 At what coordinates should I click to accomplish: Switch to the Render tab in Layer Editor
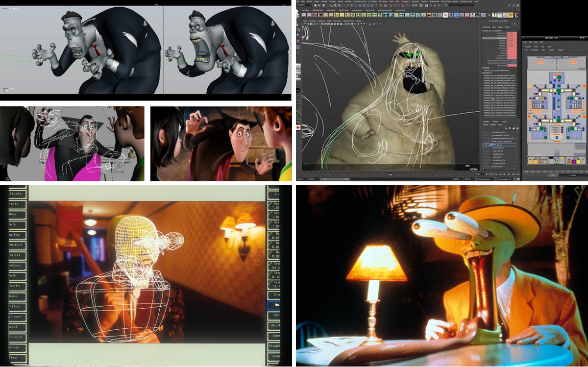(497, 122)
